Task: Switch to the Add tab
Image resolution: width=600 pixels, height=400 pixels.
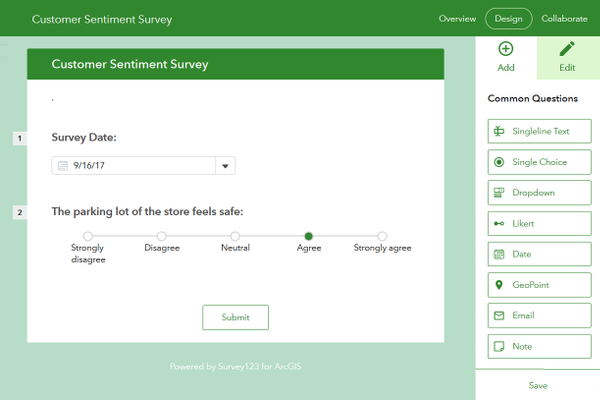Action: (x=506, y=56)
